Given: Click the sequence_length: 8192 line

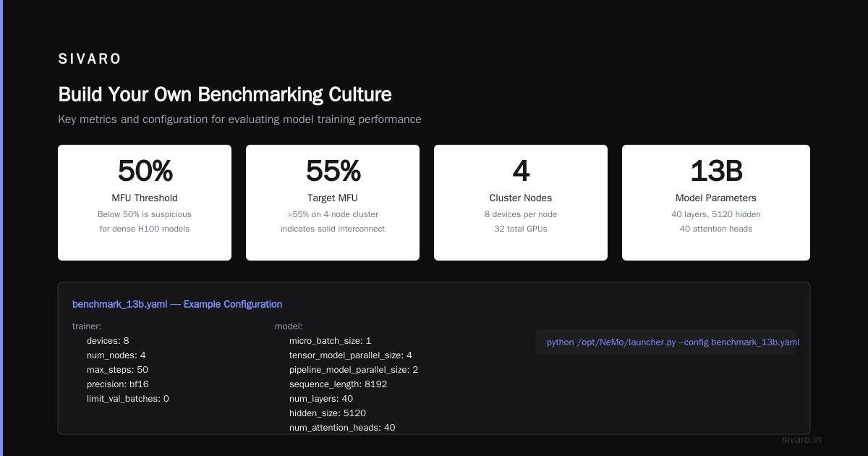Looking at the screenshot, I should 339,384.
